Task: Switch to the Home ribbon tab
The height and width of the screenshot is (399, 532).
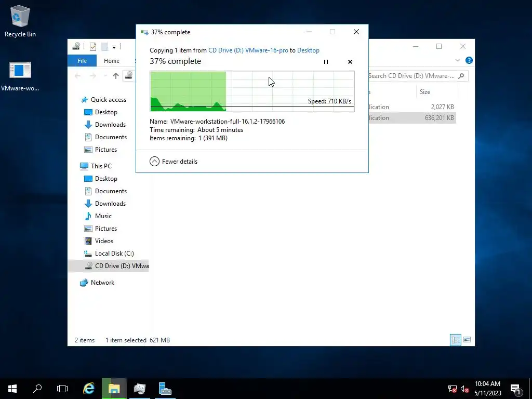Action: coord(112,61)
